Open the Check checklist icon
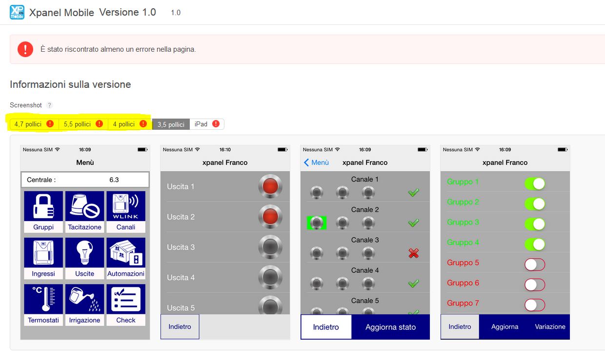Viewport: 605px width, 364px height. click(126, 300)
